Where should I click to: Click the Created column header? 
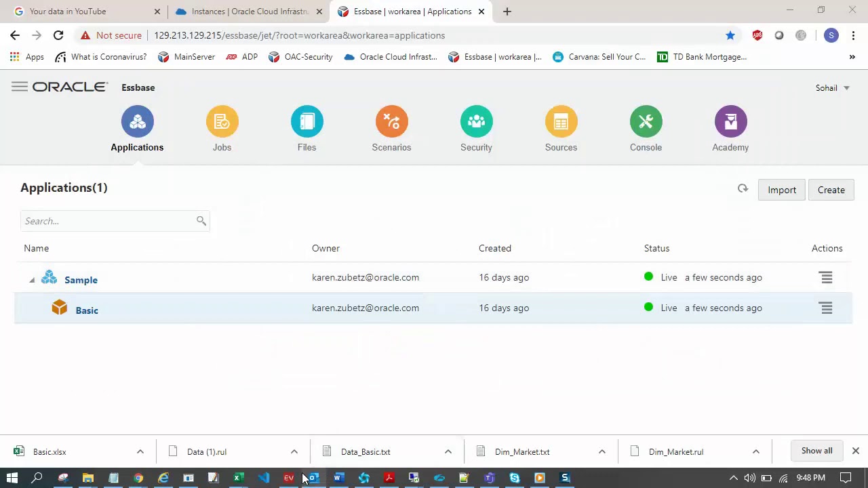(x=495, y=248)
